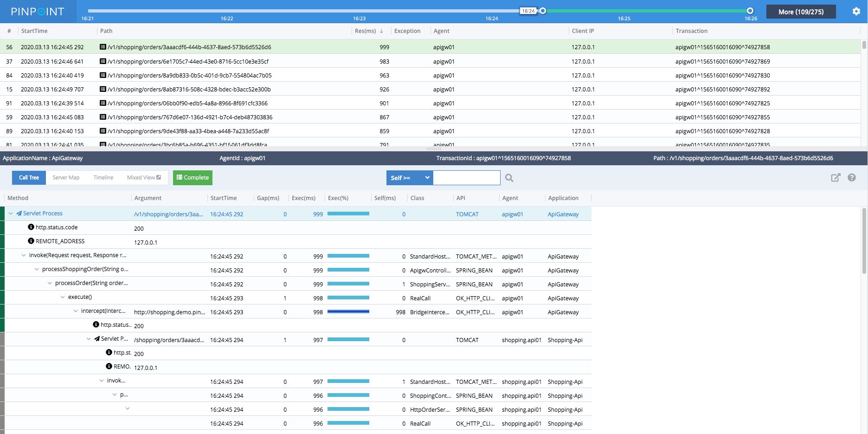Click transaction id apigw01^1565160016090^74927869
Screen dimensions: 868x434
722,61
